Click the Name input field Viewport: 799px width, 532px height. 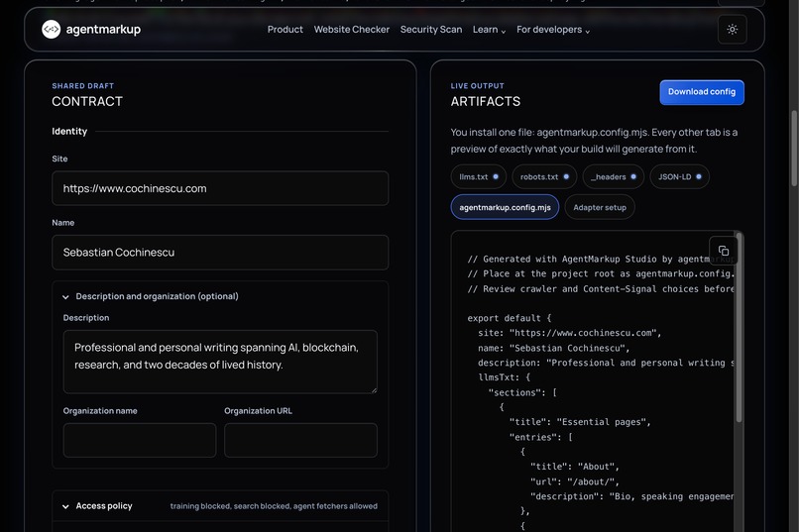tap(220, 253)
